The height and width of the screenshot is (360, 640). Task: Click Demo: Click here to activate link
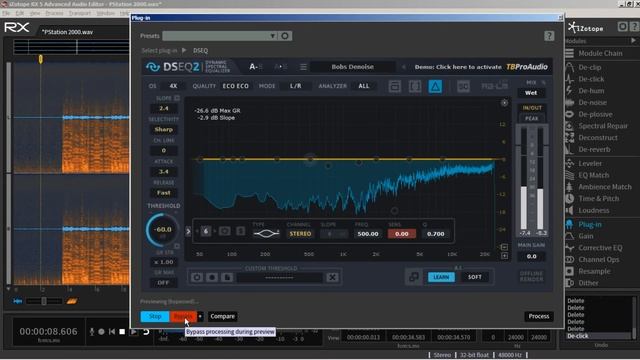[458, 67]
